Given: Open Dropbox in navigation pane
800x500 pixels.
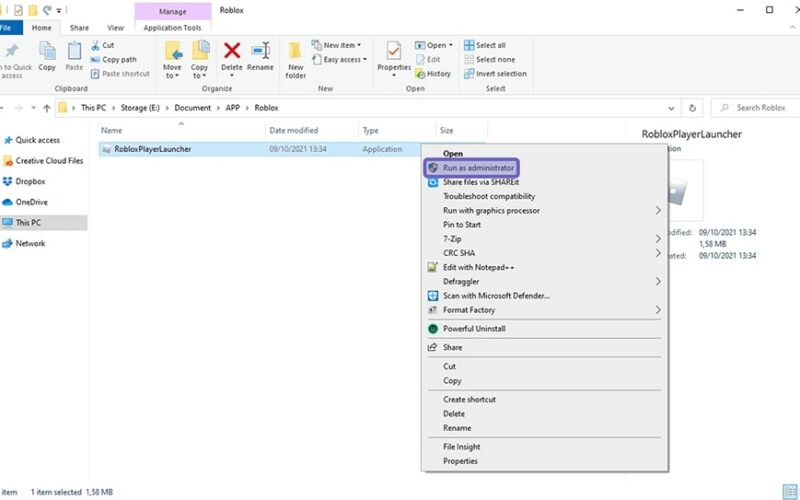Looking at the screenshot, I should [x=24, y=182].
